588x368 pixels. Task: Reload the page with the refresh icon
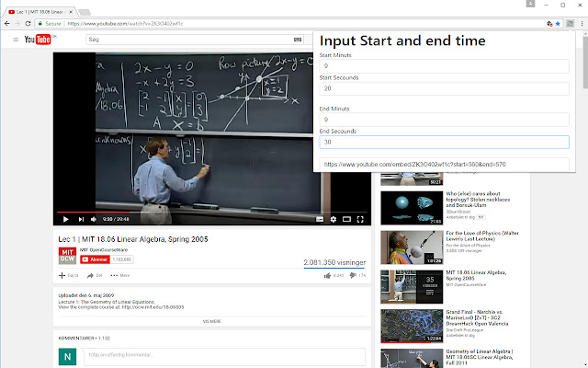pyautogui.click(x=28, y=23)
